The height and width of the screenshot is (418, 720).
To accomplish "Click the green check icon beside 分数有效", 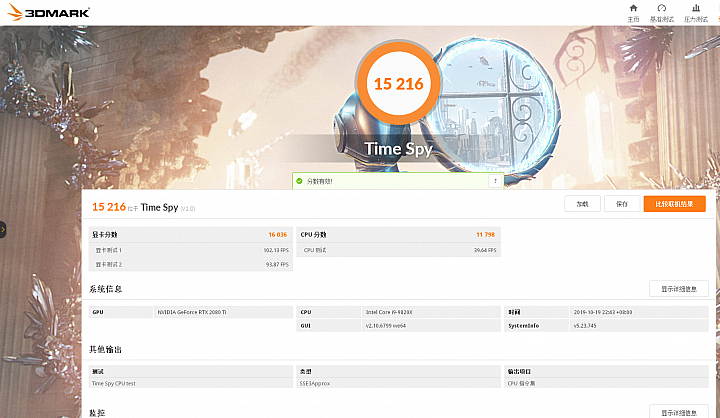I will [x=299, y=181].
